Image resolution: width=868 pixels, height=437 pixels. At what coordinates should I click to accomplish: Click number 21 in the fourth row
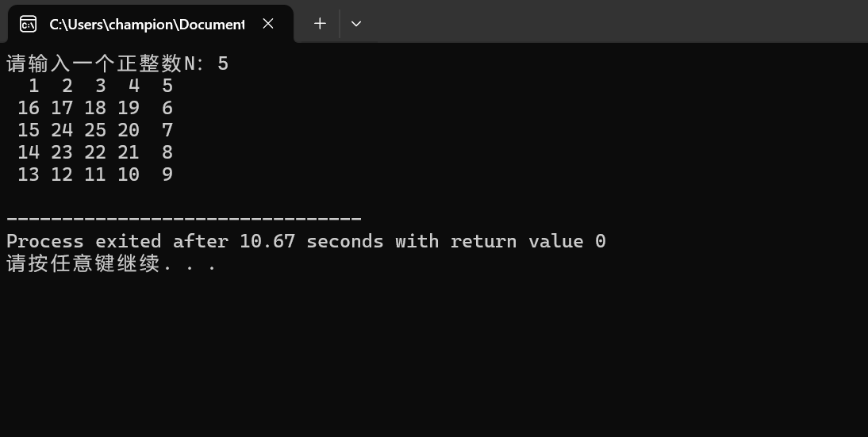[x=129, y=152]
